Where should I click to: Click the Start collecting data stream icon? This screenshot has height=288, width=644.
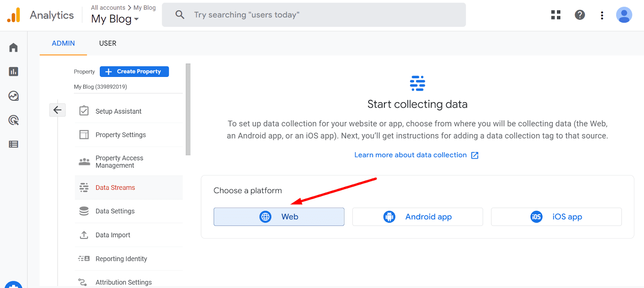(x=417, y=83)
